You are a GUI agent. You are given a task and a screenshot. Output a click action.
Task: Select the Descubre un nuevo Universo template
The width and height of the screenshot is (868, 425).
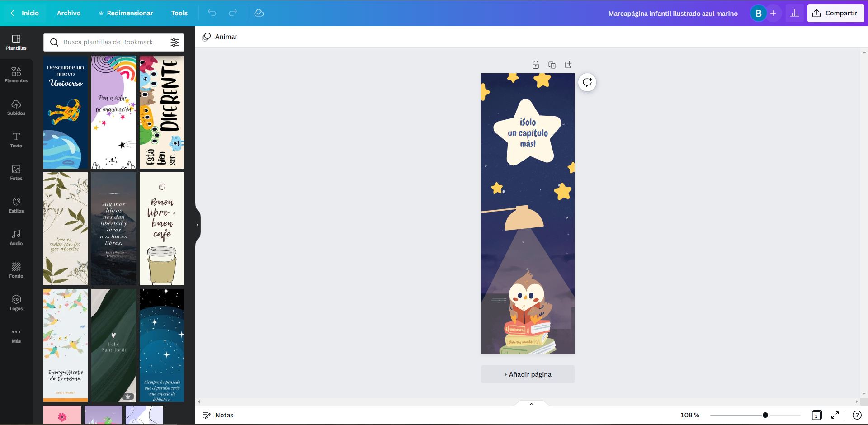click(x=66, y=112)
